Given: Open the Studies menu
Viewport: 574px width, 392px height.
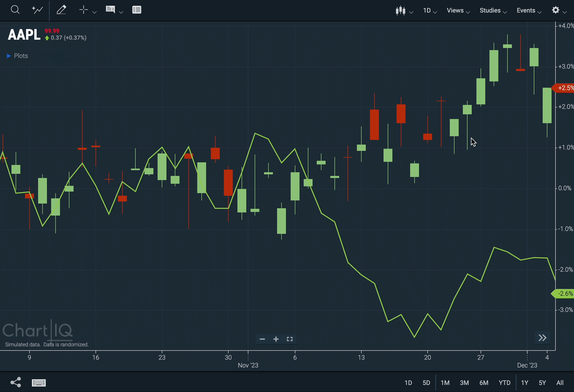Looking at the screenshot, I should pos(493,10).
